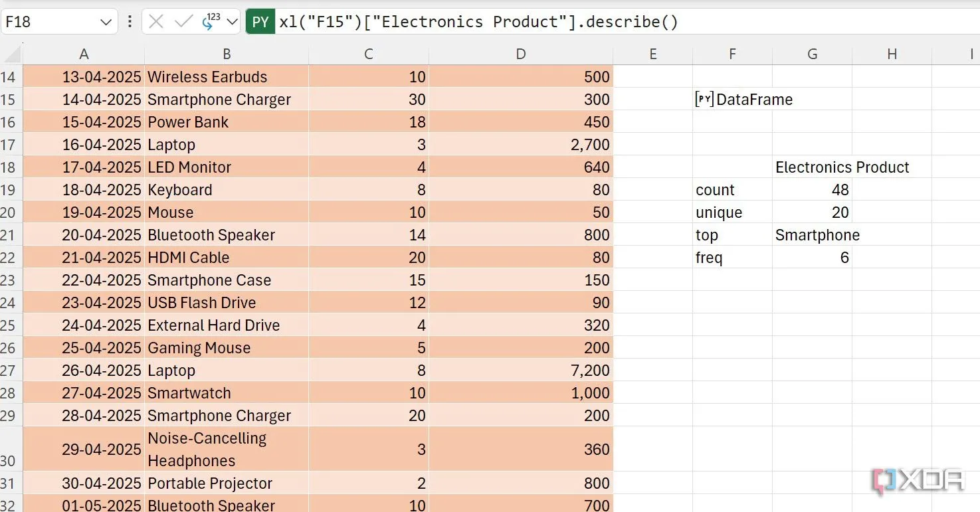This screenshot has height=512, width=980.
Task: Click the freq value 6
Action: coord(812,258)
